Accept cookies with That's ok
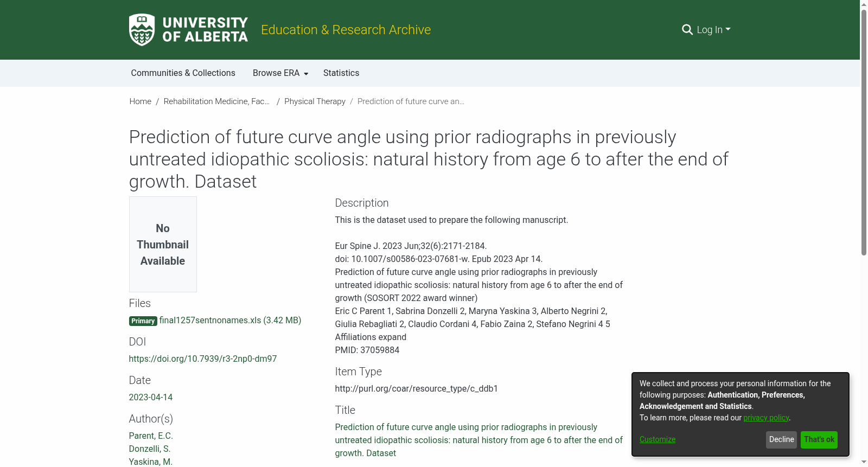Screen dimensions: 868x467 pos(819,440)
